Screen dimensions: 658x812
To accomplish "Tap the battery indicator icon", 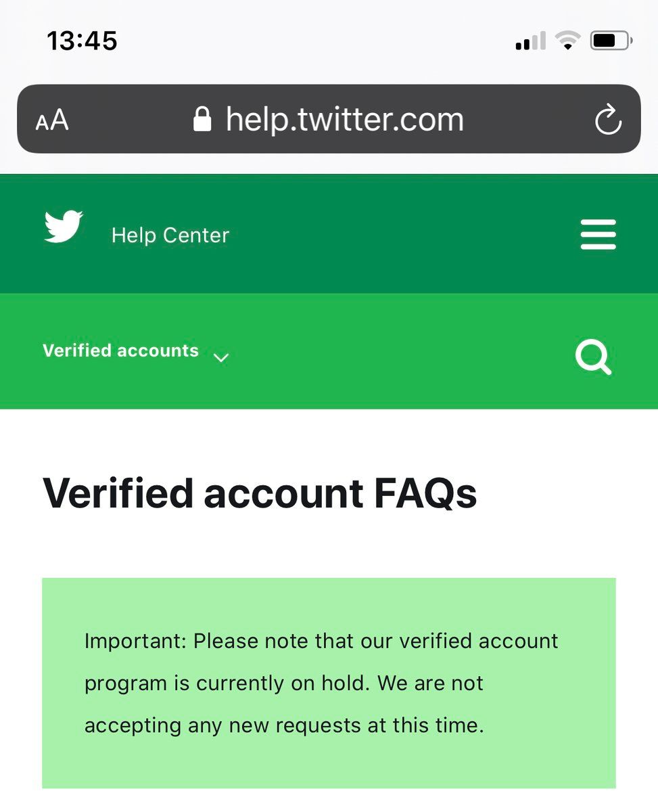I will coord(611,41).
